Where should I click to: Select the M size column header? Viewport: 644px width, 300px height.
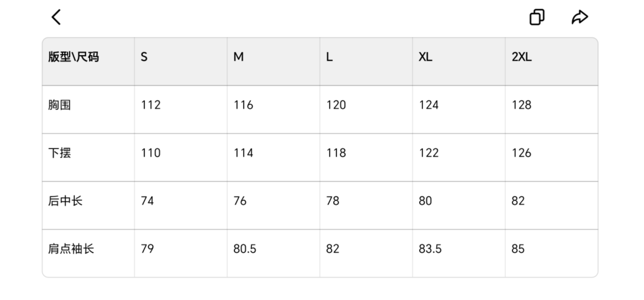coord(238,57)
